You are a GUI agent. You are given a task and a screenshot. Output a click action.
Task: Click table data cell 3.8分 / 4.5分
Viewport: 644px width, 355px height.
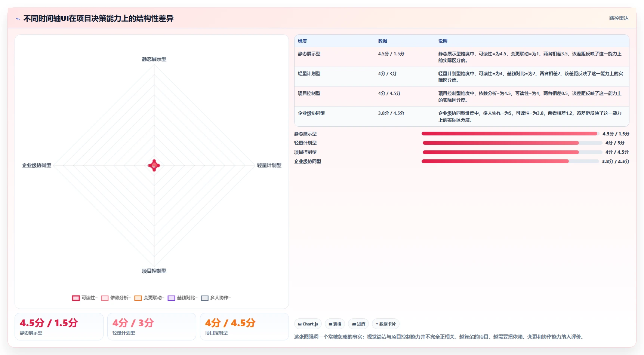point(391,113)
